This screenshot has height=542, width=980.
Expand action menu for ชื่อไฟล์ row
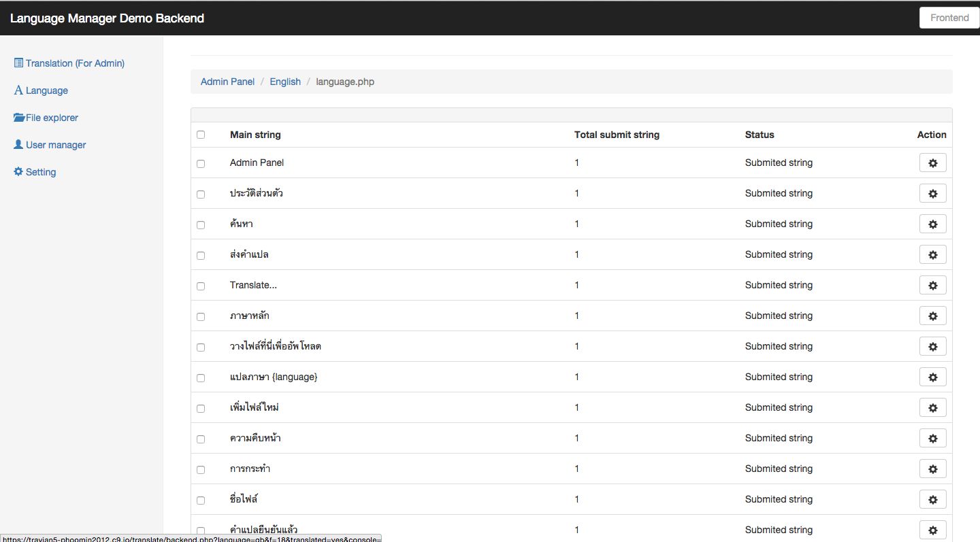tap(932, 500)
